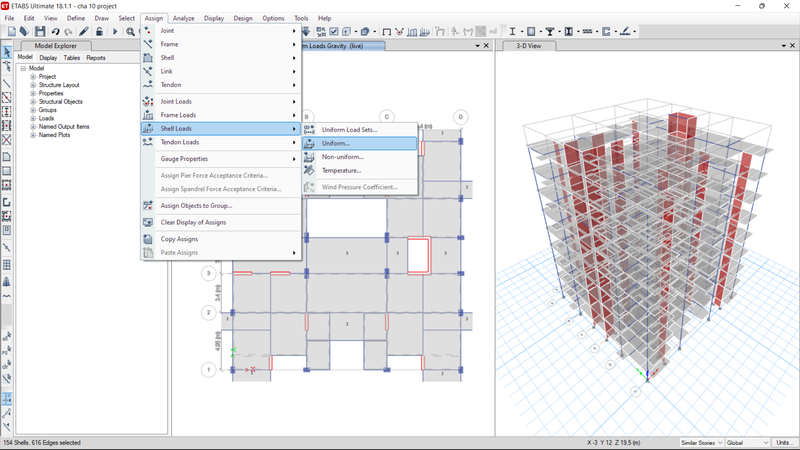Click the show deformed shape icon
Screen dimensions: 800x450
(399, 32)
